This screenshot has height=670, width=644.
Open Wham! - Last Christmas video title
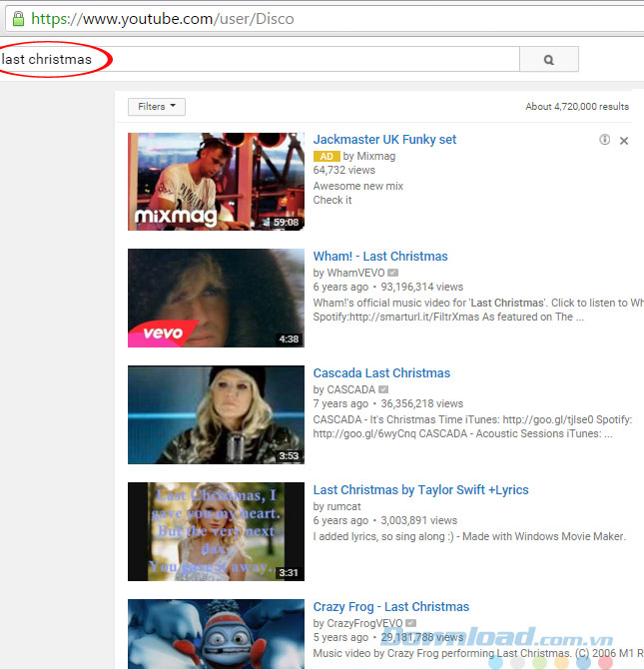point(380,257)
